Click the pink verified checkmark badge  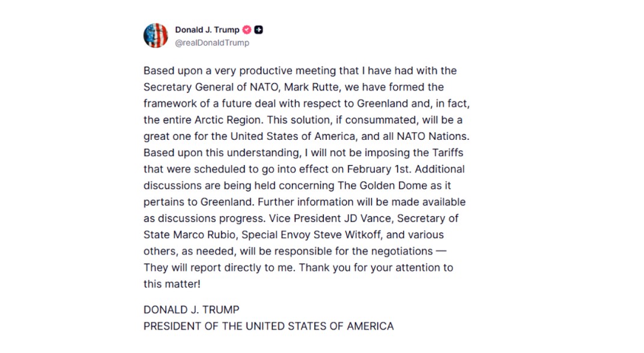click(x=246, y=30)
